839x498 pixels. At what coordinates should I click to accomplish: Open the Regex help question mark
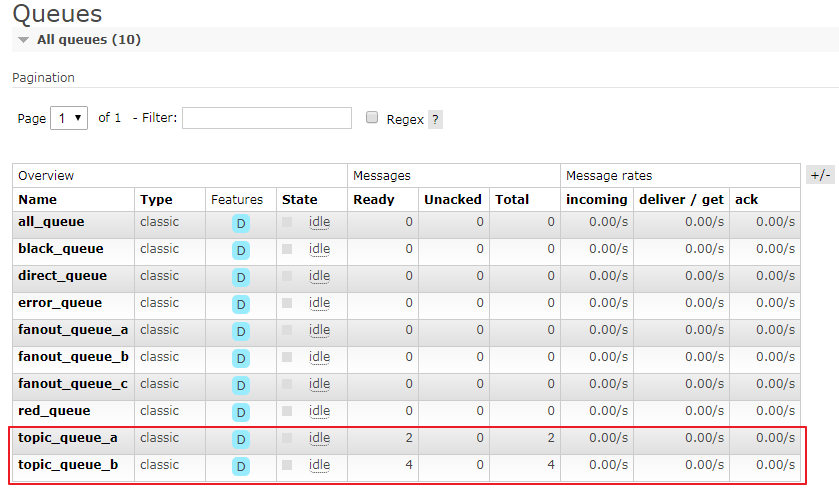pyautogui.click(x=436, y=119)
